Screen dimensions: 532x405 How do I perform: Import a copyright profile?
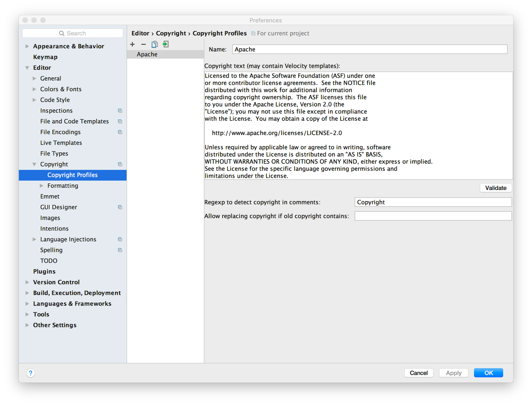166,44
